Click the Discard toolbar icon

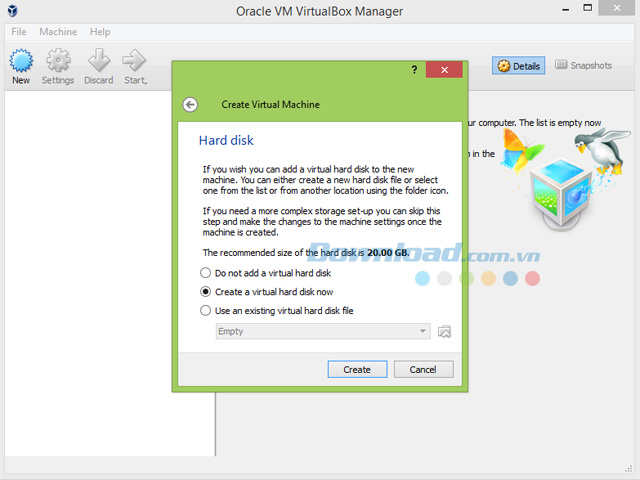tap(98, 66)
